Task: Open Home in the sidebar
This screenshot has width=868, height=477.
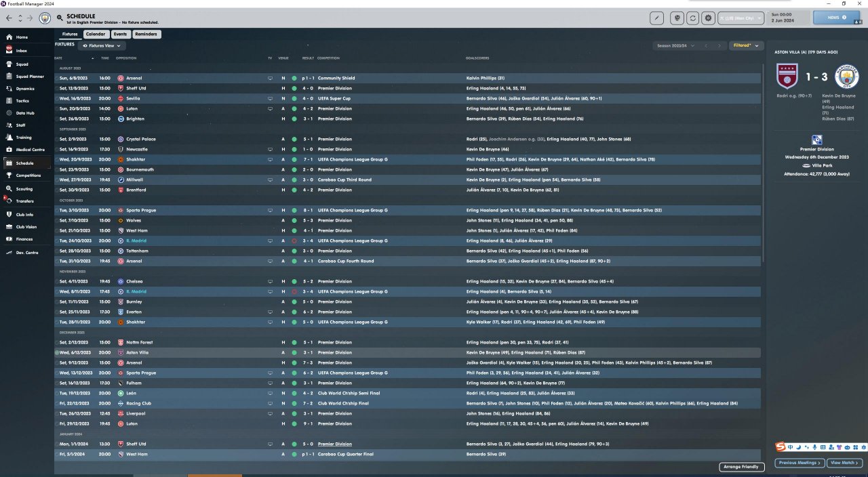Action: [x=26, y=37]
